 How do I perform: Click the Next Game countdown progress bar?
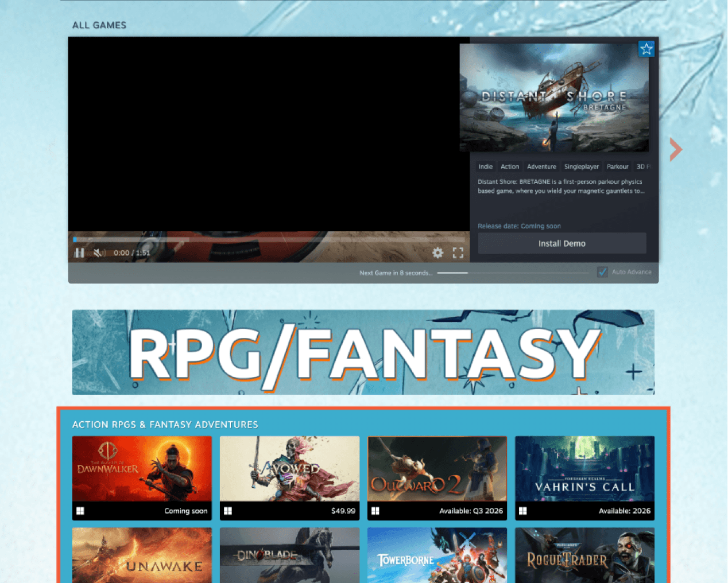[x=512, y=273]
